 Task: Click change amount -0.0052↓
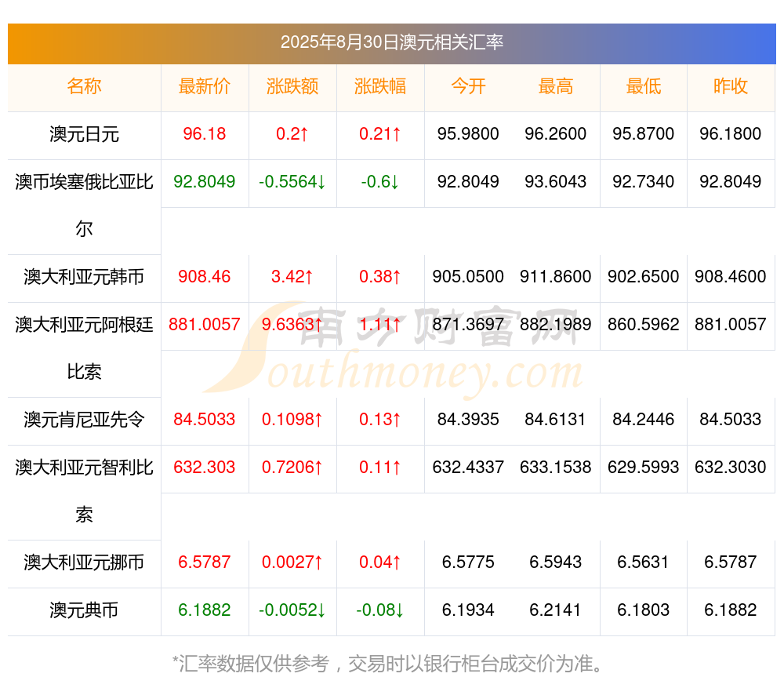click(x=292, y=610)
